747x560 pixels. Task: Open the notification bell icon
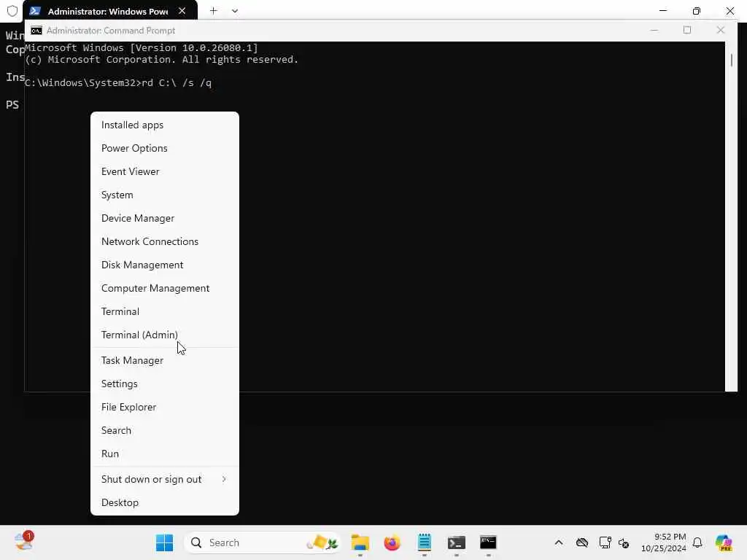(x=697, y=542)
